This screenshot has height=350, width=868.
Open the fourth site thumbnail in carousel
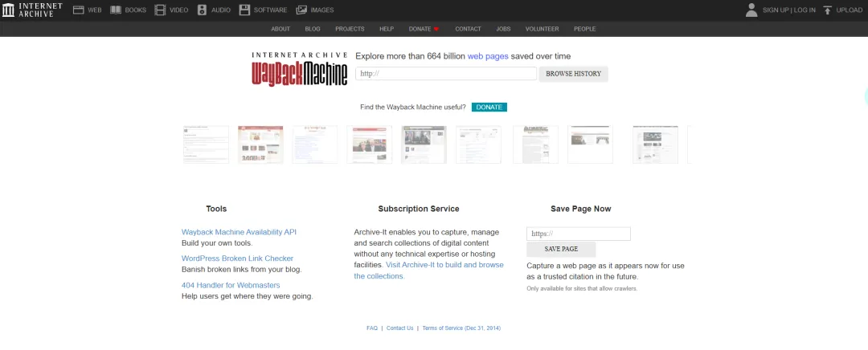(x=369, y=144)
